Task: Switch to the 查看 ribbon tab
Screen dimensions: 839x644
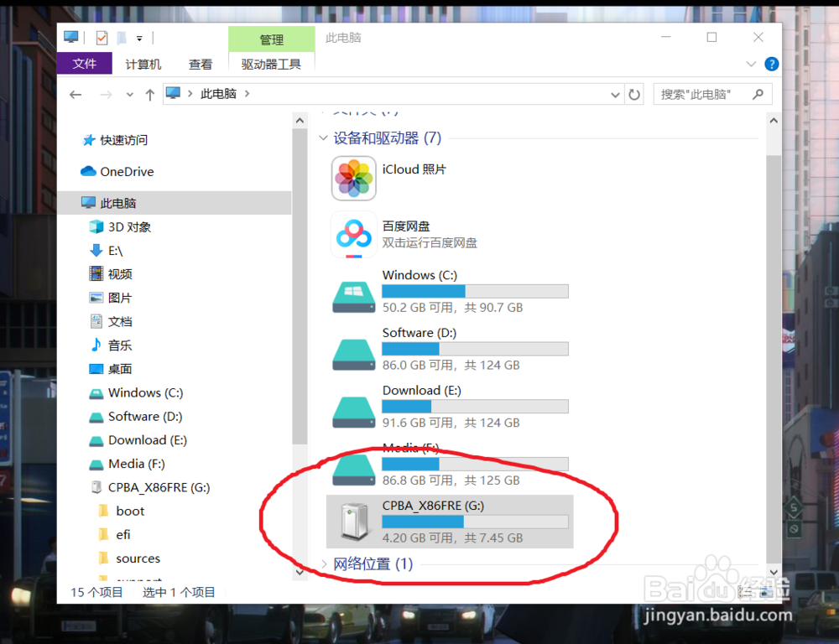Action: 201,64
